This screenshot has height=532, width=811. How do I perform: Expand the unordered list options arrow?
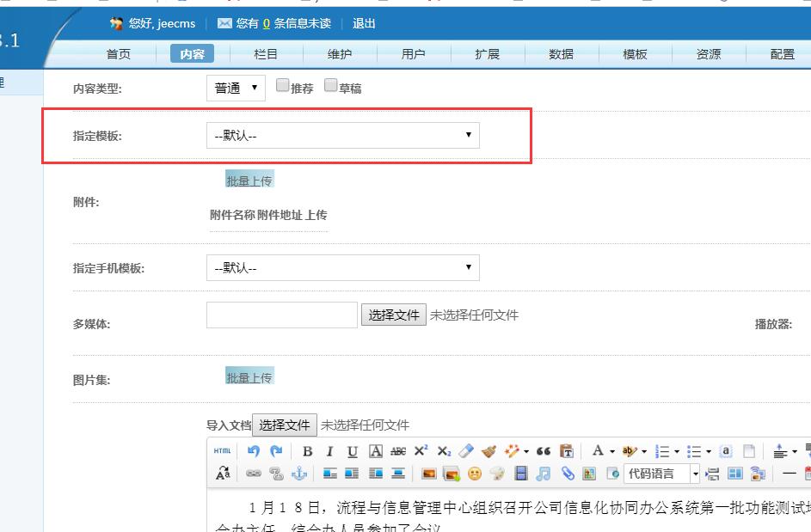point(709,452)
